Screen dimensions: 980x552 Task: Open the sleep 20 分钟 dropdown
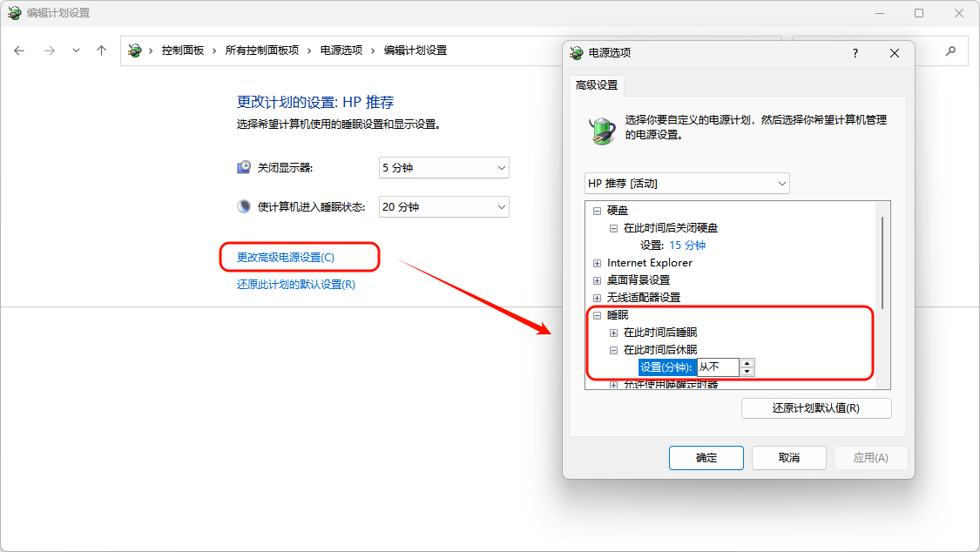(443, 206)
